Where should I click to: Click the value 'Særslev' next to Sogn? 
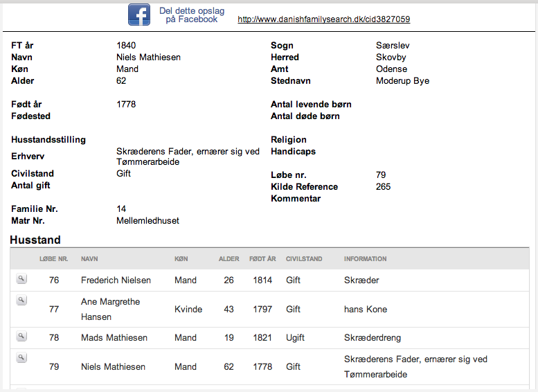pos(393,45)
